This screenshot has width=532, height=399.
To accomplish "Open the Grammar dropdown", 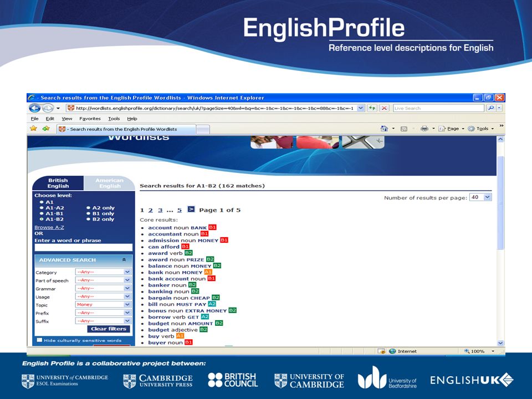I will tap(103, 288).
